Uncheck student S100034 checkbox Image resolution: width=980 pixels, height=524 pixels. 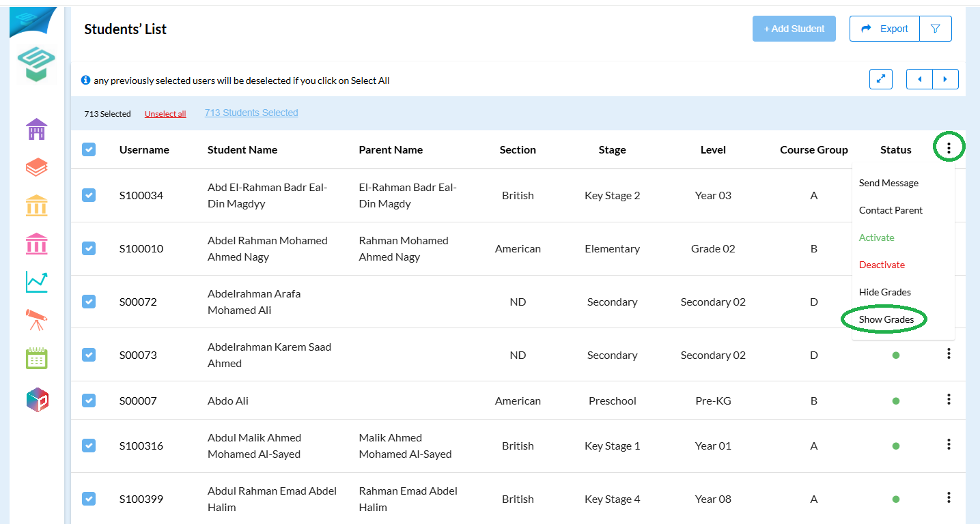[89, 195]
